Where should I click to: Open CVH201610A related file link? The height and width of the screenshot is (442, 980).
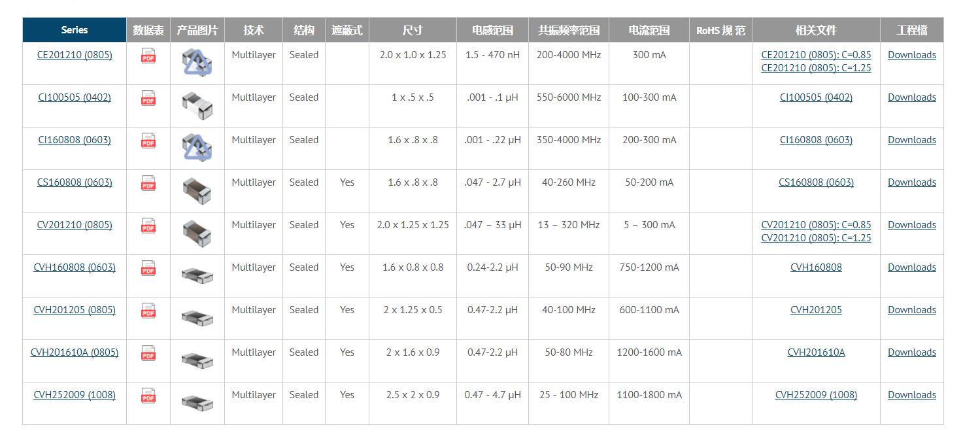coord(816,352)
